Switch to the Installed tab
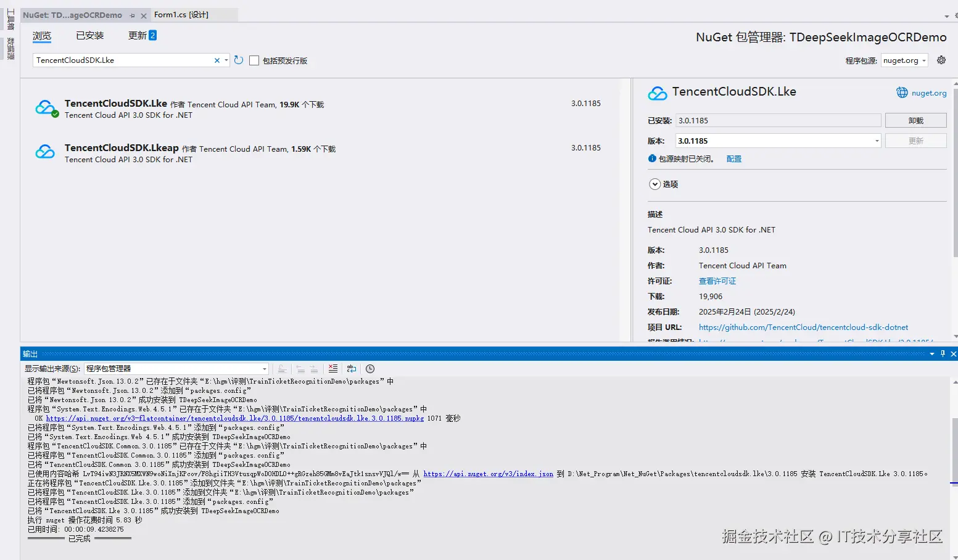The height and width of the screenshot is (560, 958). click(90, 36)
